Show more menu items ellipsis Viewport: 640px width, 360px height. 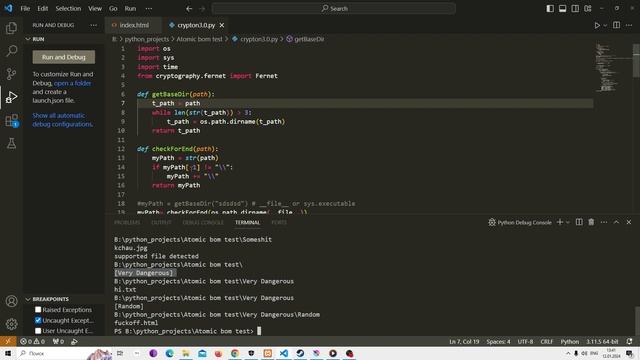pyautogui.click(x=149, y=8)
